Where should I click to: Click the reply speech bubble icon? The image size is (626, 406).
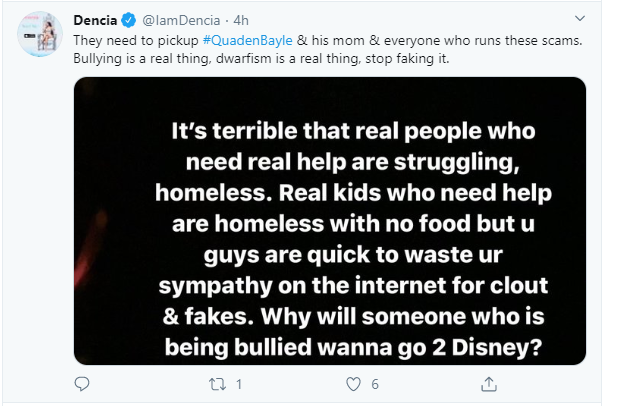82,383
